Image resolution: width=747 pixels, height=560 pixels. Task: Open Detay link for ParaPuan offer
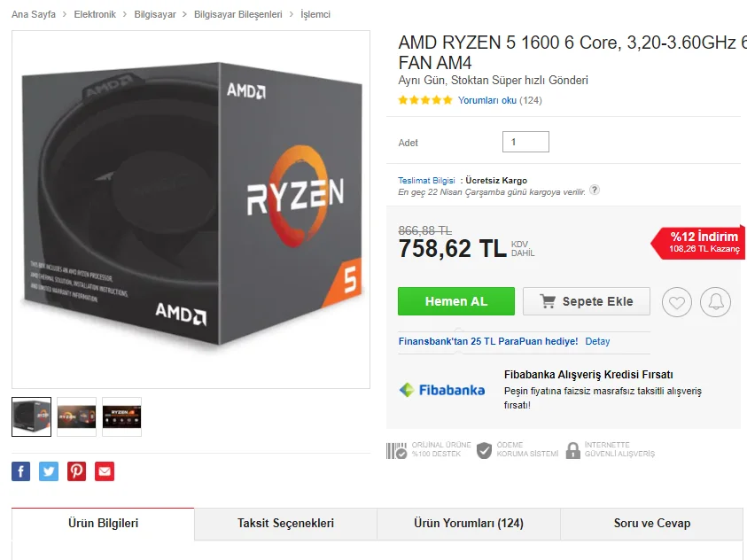(x=597, y=341)
